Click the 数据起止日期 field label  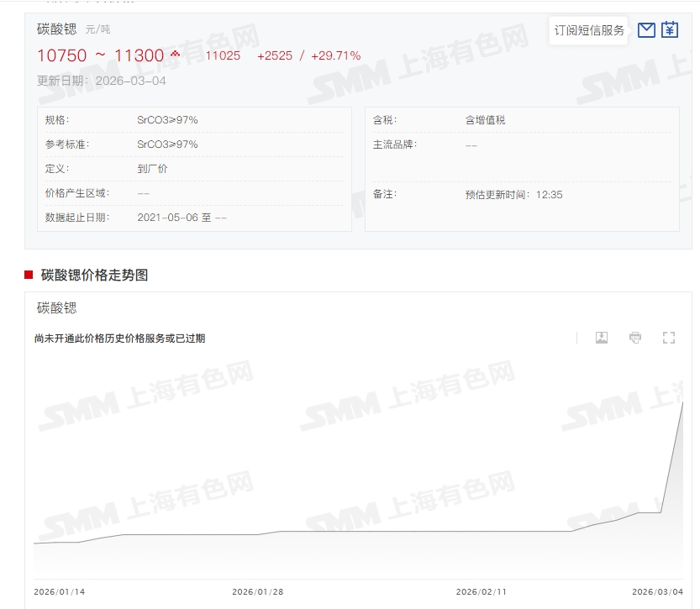coord(77,218)
